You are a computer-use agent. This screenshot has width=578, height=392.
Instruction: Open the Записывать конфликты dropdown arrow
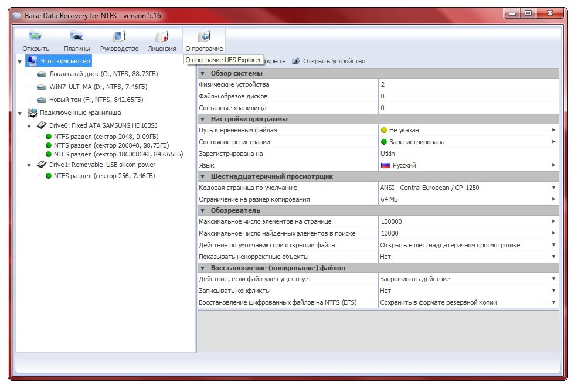[x=553, y=291]
